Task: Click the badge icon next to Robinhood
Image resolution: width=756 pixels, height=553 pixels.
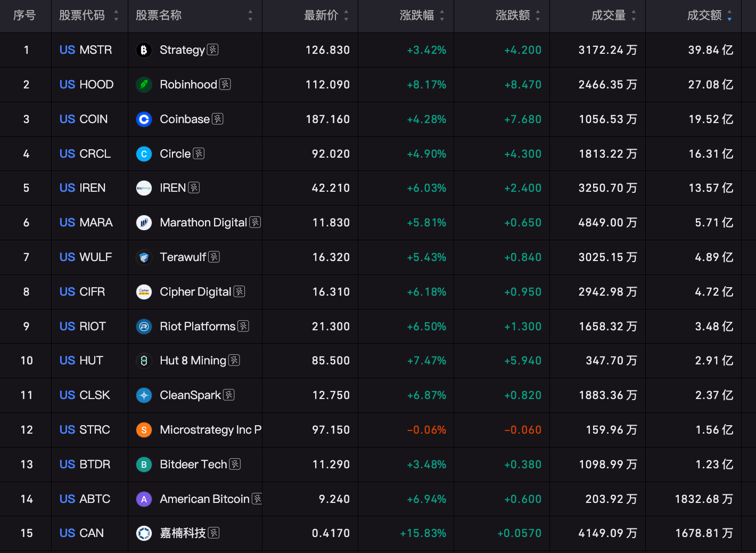Action: point(225,84)
